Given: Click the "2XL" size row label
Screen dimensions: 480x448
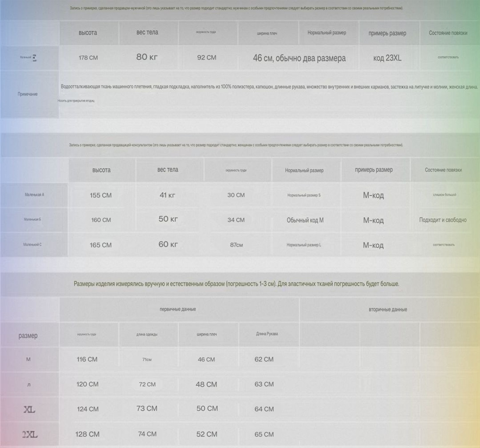Looking at the screenshot, I should pyautogui.click(x=29, y=434).
